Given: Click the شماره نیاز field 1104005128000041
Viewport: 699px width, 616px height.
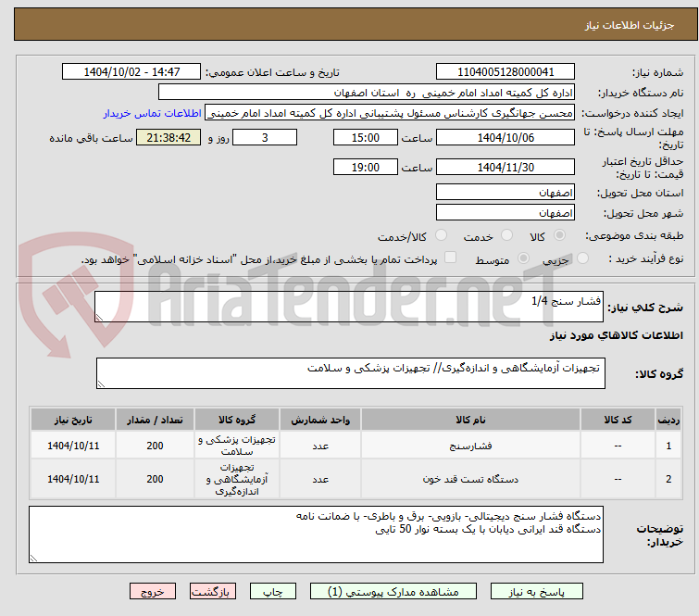Looking at the screenshot, I should click(506, 72).
